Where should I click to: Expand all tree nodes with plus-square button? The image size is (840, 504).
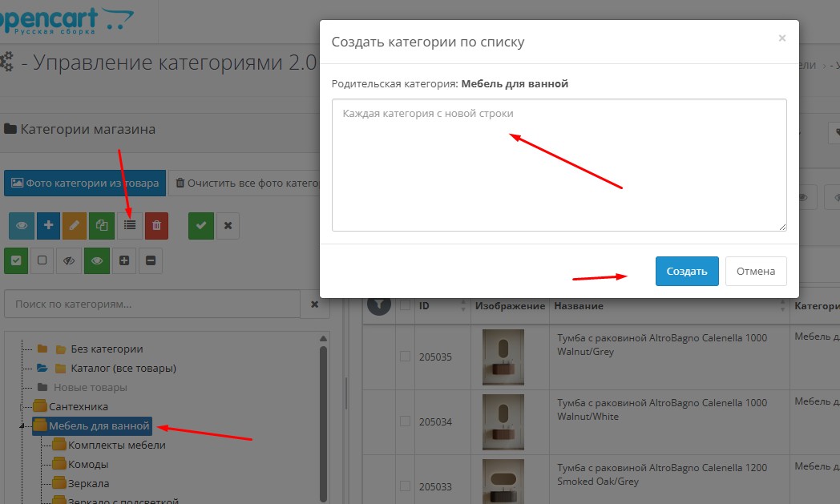pyautogui.click(x=124, y=260)
